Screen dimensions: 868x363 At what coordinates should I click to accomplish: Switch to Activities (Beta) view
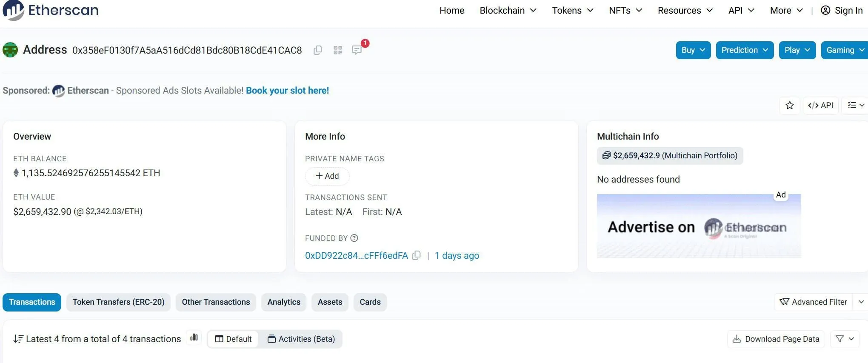tap(301, 339)
